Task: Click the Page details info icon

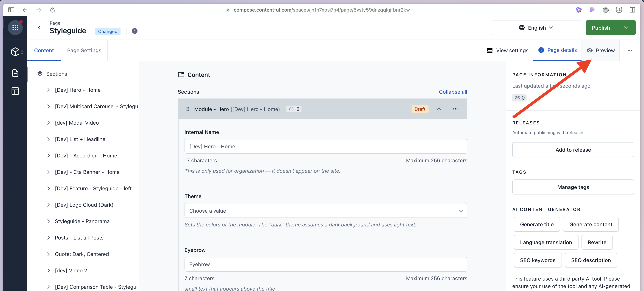Action: click(x=542, y=50)
